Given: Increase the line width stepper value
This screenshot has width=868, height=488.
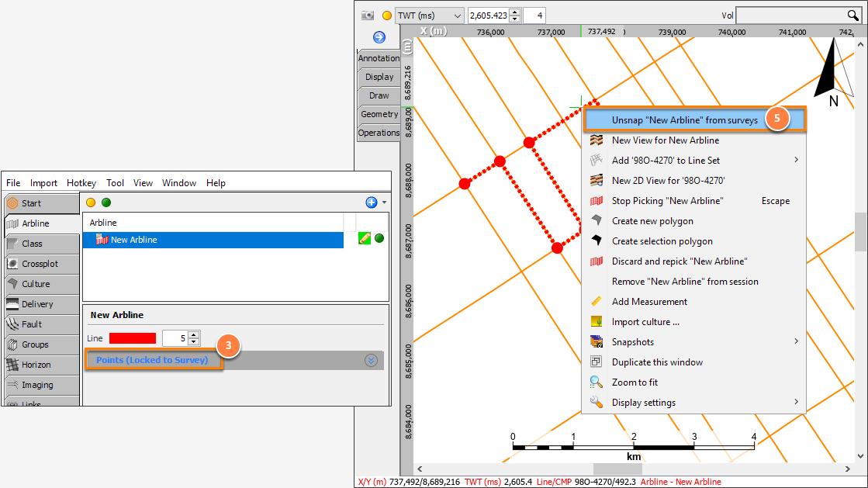Looking at the screenshot, I should point(194,334).
